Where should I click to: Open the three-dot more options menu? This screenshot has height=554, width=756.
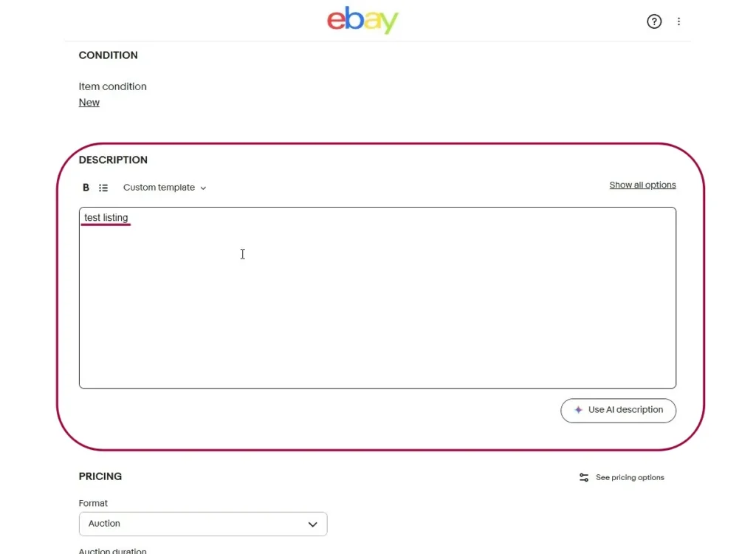(x=678, y=21)
